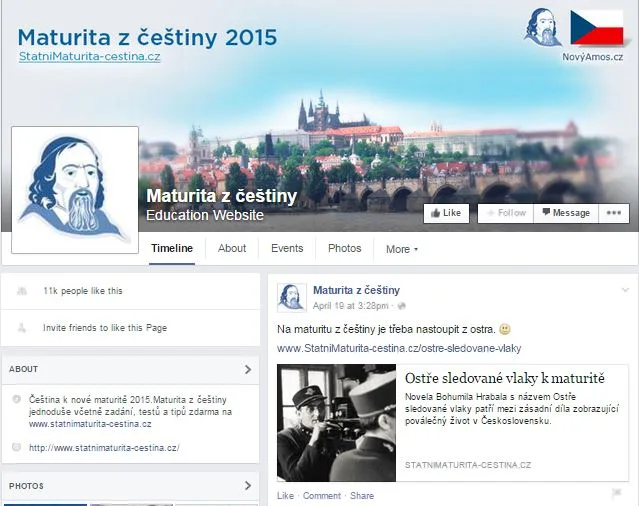Image resolution: width=639 pixels, height=506 pixels.
Task: Click the black-and-white film still thumbnail
Action: [336, 423]
